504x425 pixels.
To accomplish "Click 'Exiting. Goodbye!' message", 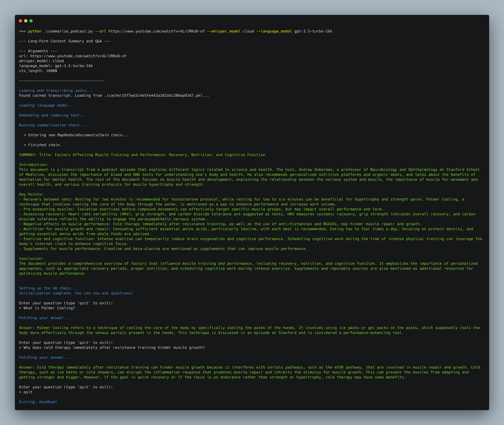I will (38, 402).
